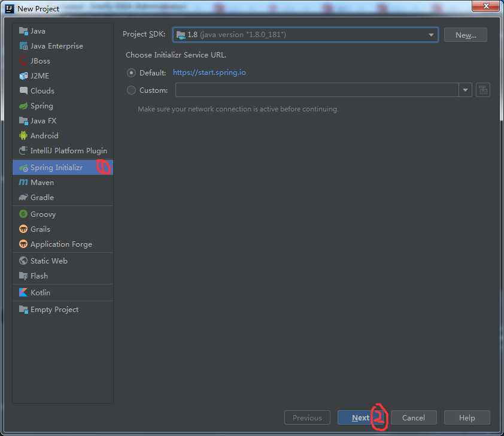
Task: Select the text "Clouds" in the list
Action: tap(42, 90)
